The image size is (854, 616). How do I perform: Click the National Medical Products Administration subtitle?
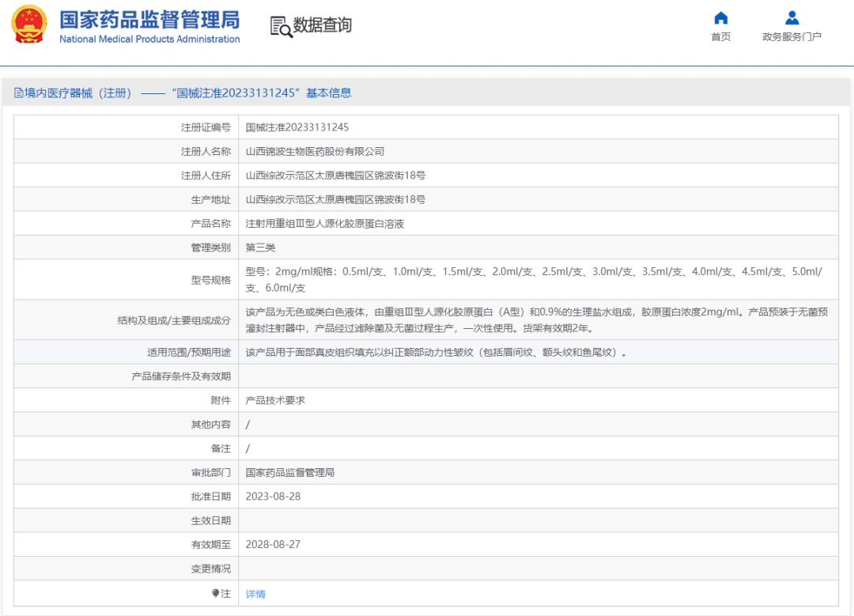(149, 40)
